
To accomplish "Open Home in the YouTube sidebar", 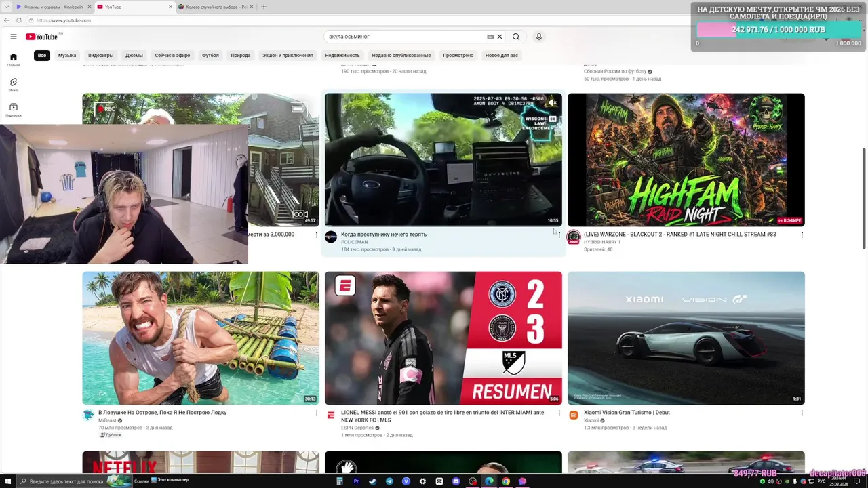I will 13,60.
